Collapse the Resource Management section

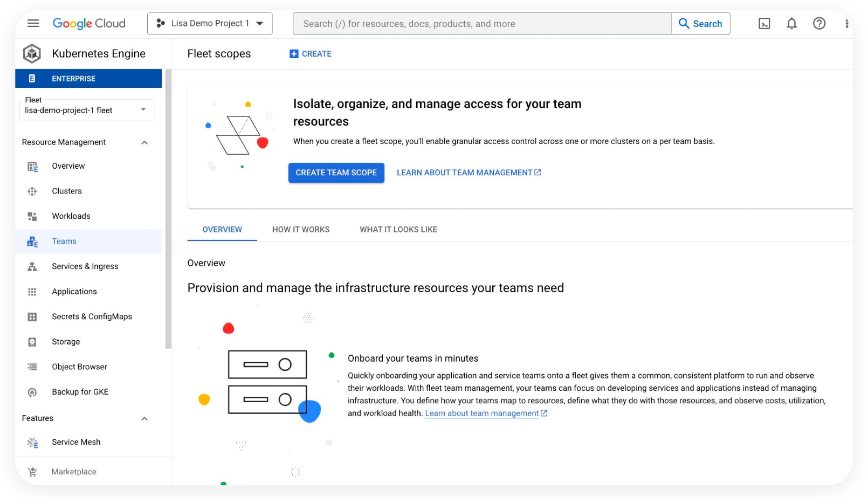144,142
